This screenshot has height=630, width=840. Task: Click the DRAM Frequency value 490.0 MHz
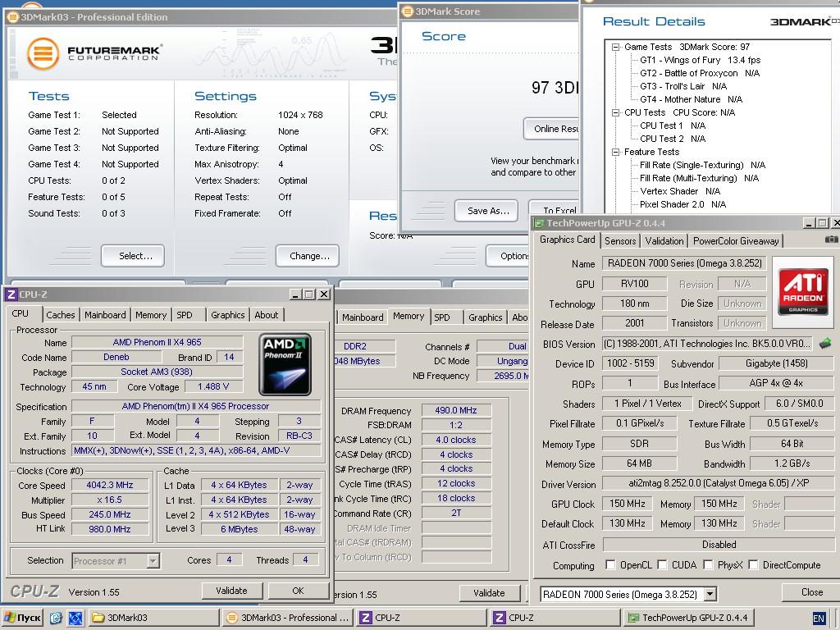click(456, 410)
